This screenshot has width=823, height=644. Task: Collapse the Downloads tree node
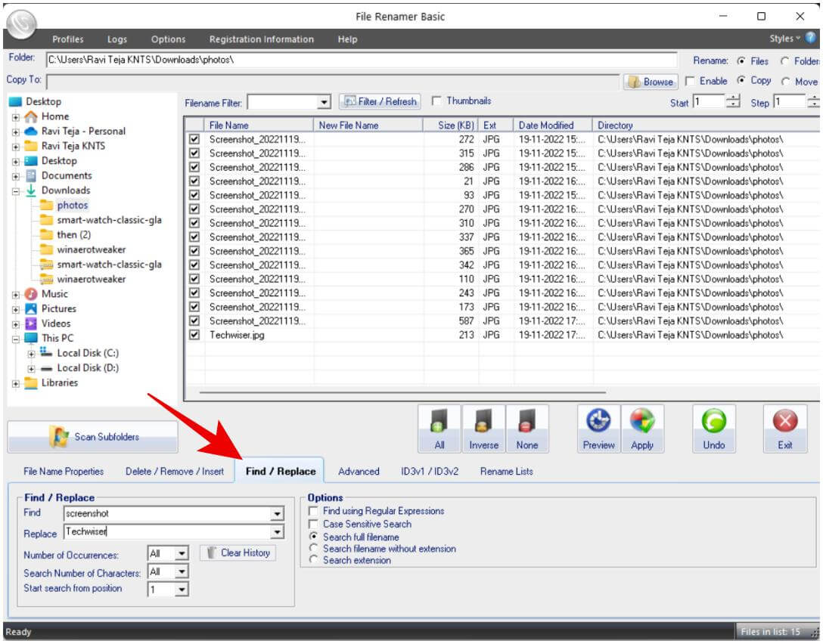point(16,191)
